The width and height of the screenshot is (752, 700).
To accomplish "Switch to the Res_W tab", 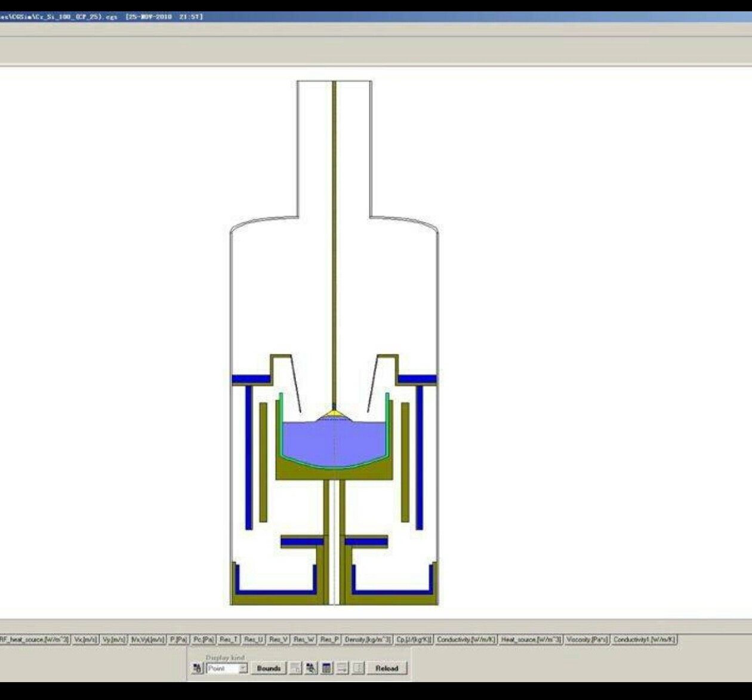I will pos(304,640).
